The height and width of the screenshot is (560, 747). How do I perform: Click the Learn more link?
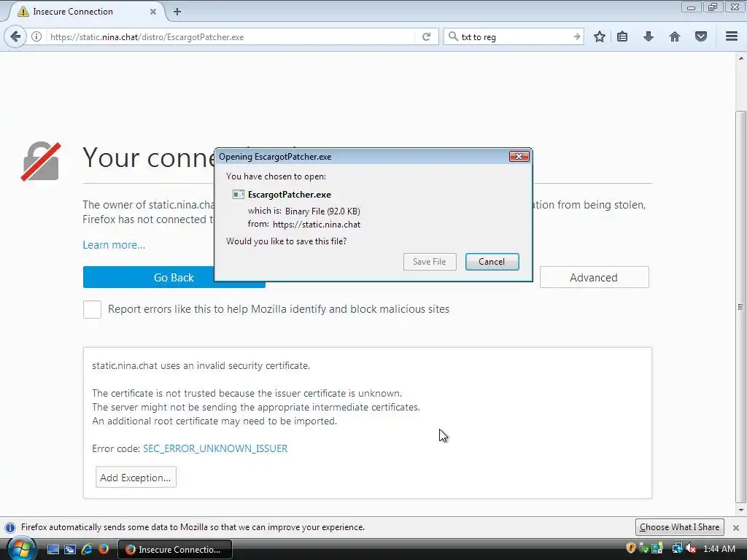114,245
